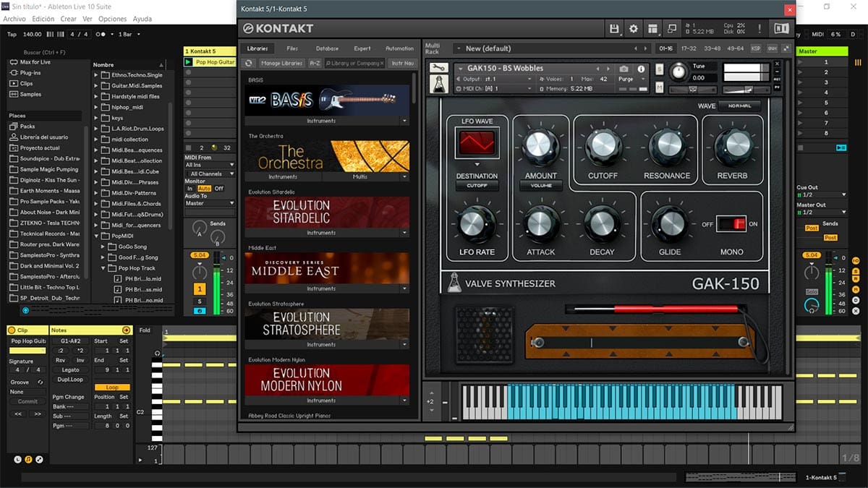Viewport: 868px width, 488px height.
Task: Click the tempo 140.00 field
Action: point(32,34)
